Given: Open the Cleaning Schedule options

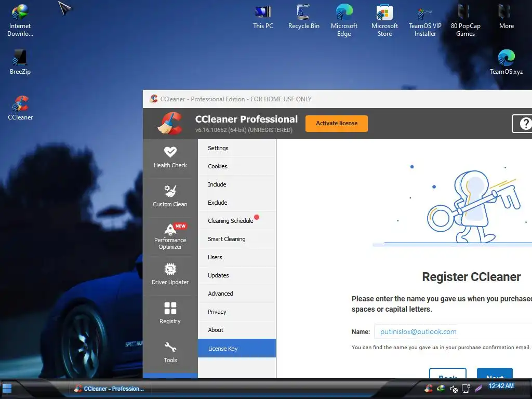Looking at the screenshot, I should pyautogui.click(x=237, y=221).
